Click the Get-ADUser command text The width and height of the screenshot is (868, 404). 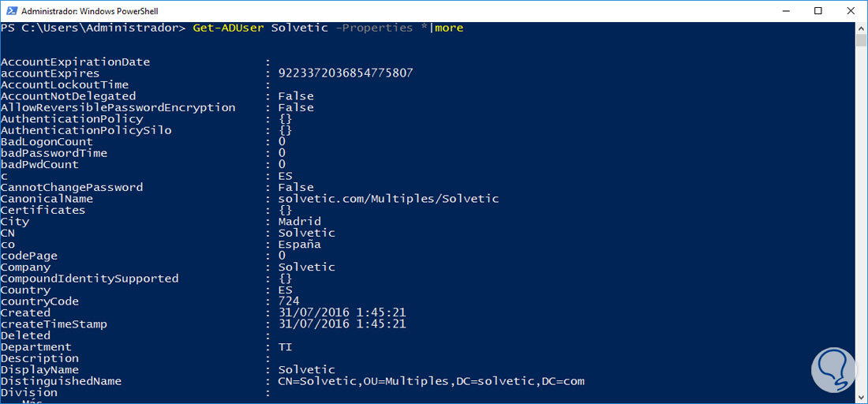click(x=229, y=28)
